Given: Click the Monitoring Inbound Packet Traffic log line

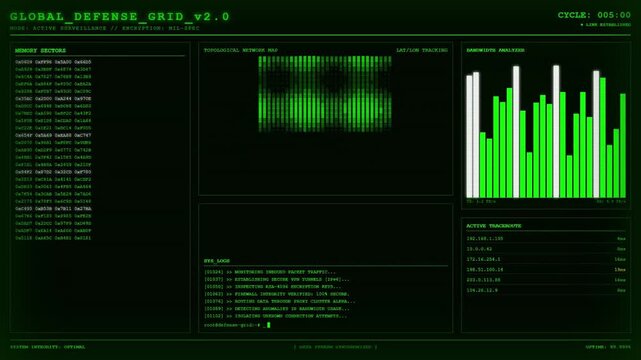Looking at the screenshot, I should coord(270,272).
